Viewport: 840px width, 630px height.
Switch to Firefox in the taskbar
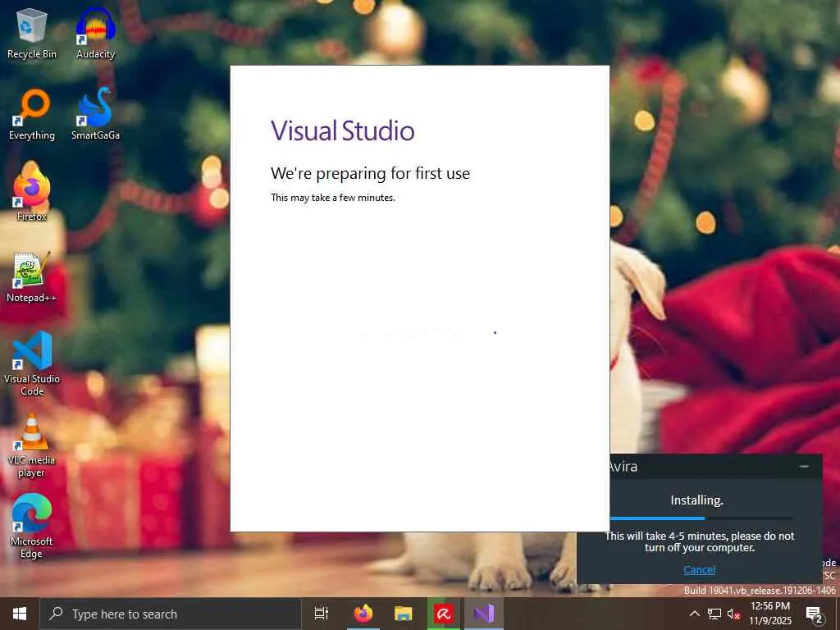pyautogui.click(x=363, y=614)
